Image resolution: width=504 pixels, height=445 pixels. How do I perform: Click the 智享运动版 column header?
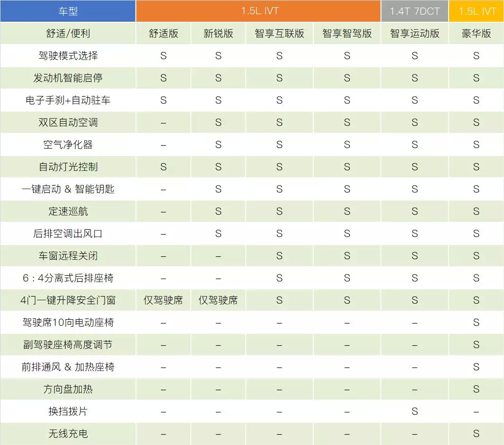point(415,34)
